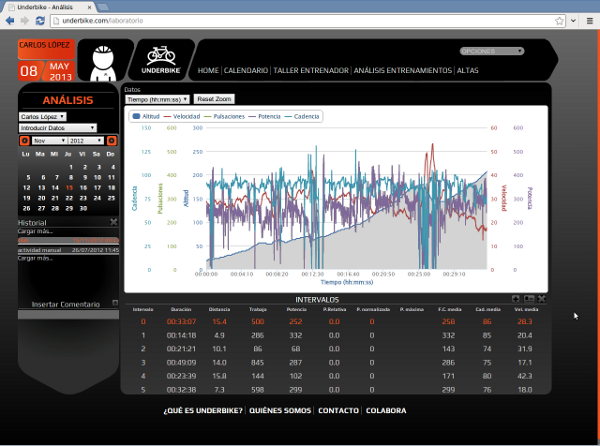Click the small icon beside Insertar Comentario

point(115,303)
